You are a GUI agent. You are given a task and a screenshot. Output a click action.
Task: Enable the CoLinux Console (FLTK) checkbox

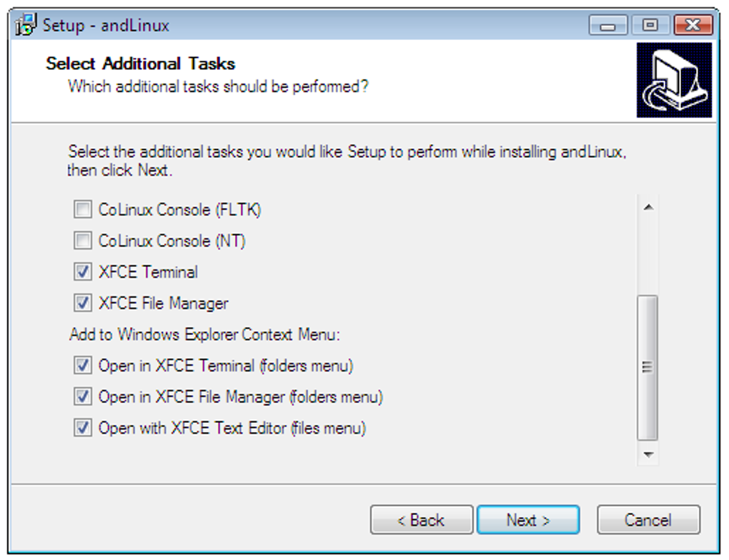point(84,210)
